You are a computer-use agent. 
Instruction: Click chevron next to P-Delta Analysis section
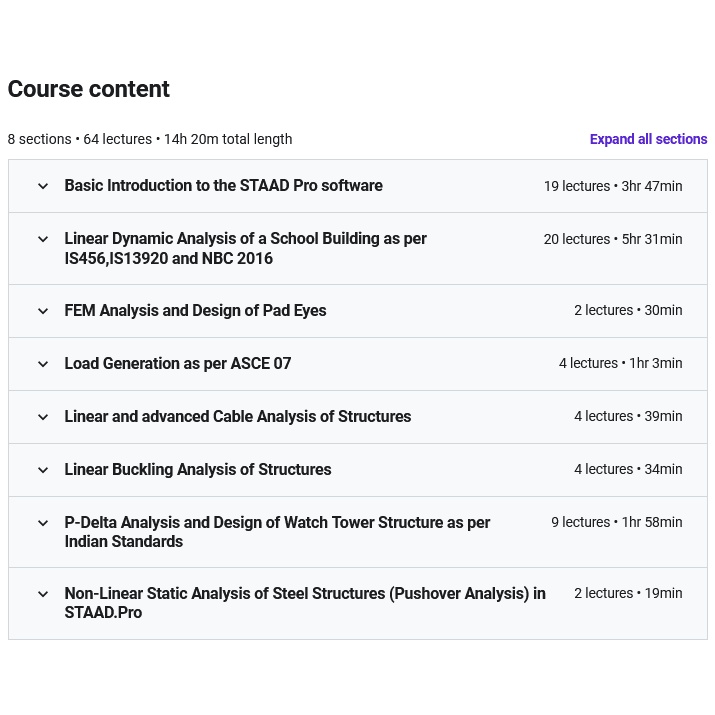tap(43, 523)
